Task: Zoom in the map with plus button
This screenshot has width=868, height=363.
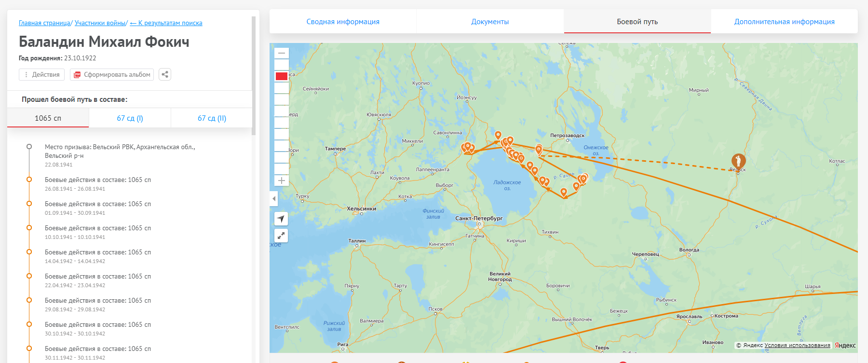Action: point(282,181)
